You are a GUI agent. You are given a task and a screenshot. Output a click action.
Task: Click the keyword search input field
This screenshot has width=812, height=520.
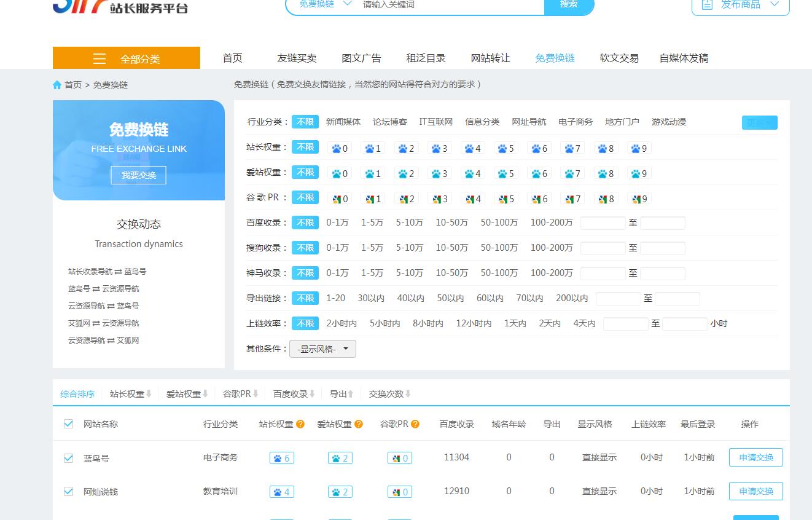coord(448,5)
